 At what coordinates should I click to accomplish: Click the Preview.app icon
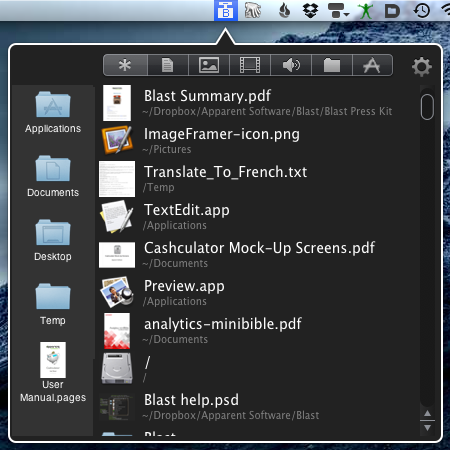[x=117, y=292]
